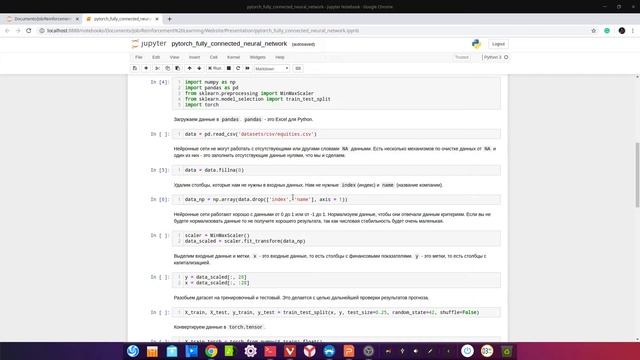Select the y = data_scaled code cell
Viewport: 640px width, 360px height.
point(336,280)
